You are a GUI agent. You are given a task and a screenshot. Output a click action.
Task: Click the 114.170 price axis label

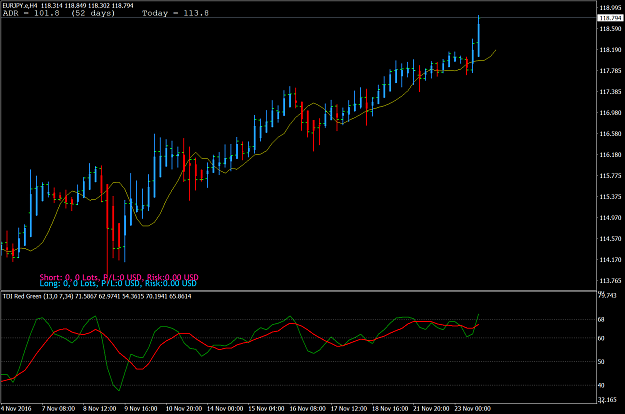[x=610, y=260]
